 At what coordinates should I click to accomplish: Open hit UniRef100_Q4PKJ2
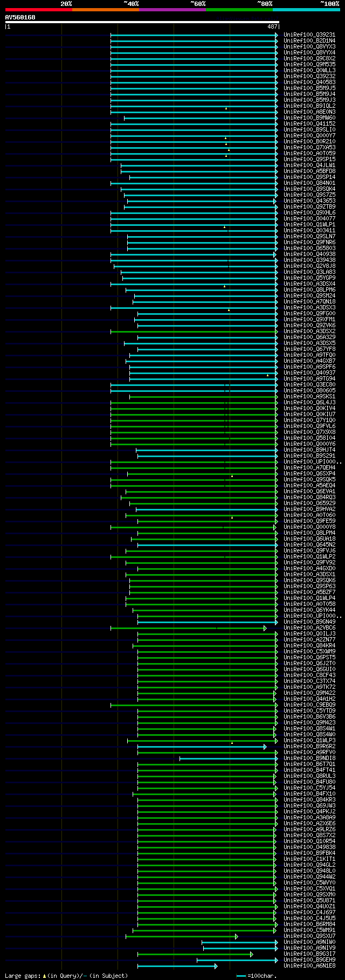click(x=309, y=812)
